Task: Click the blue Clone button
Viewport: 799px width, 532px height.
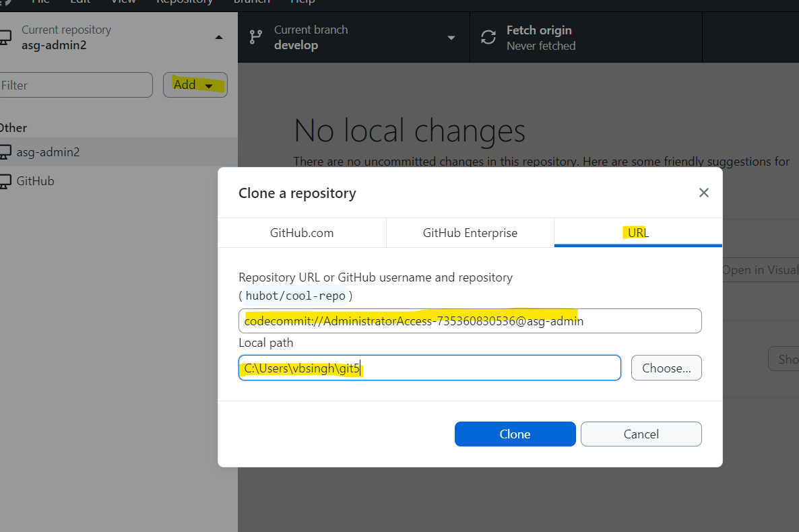Action: tap(515, 434)
